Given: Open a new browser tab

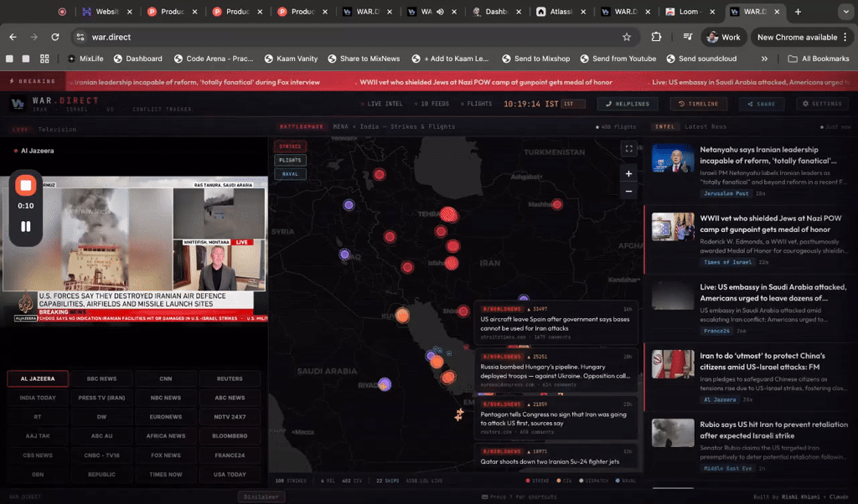Looking at the screenshot, I should pyautogui.click(x=798, y=12).
